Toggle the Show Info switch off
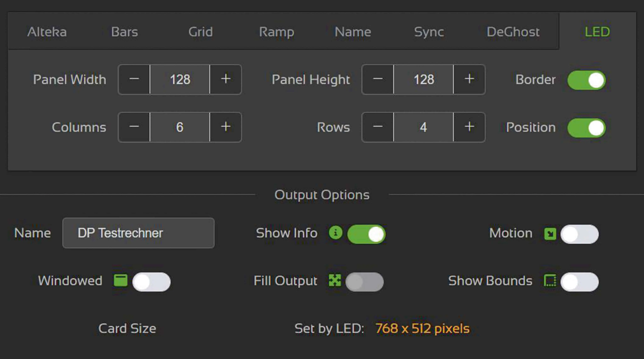644x359 pixels. [366, 234]
